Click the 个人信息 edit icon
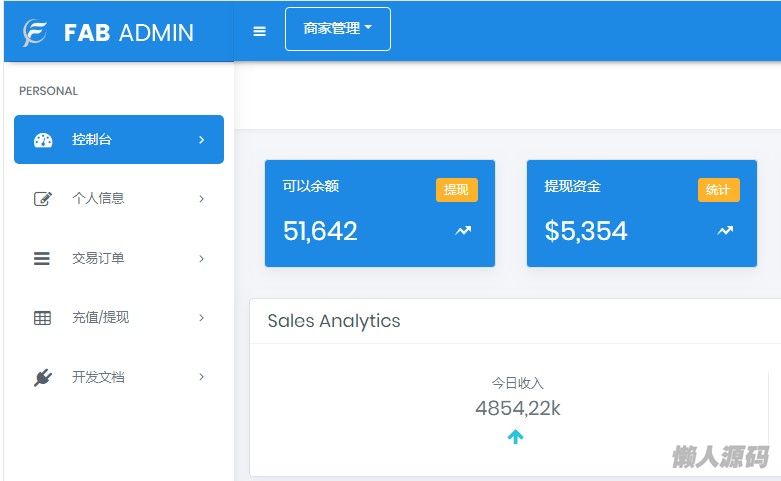 point(43,199)
